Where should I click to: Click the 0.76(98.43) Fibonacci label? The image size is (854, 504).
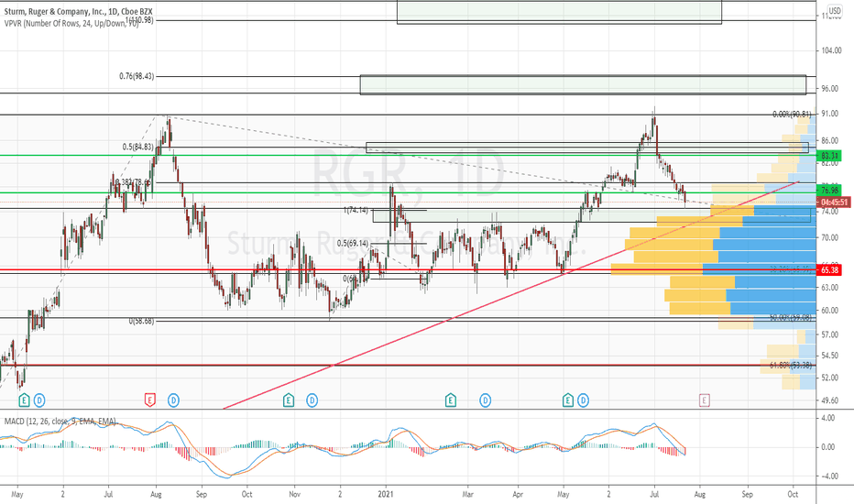click(x=137, y=76)
